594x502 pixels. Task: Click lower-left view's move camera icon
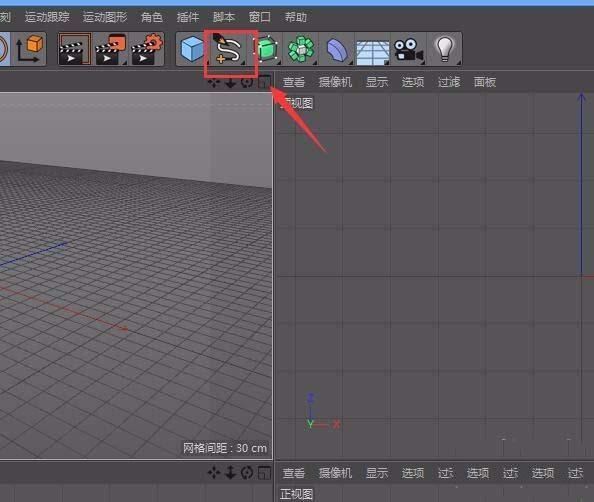pyautogui.click(x=214, y=472)
